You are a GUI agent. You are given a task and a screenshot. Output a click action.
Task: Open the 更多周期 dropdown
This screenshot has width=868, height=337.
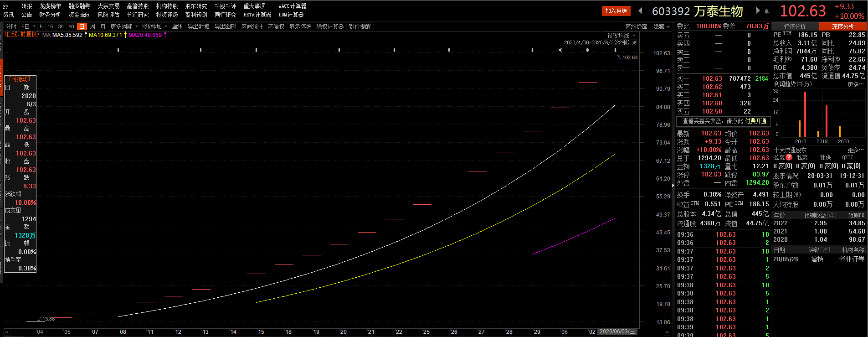124,26
